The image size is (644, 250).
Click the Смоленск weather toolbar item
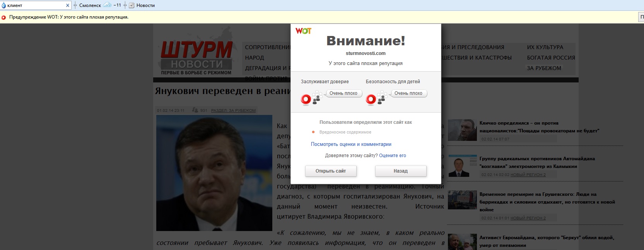point(100,5)
